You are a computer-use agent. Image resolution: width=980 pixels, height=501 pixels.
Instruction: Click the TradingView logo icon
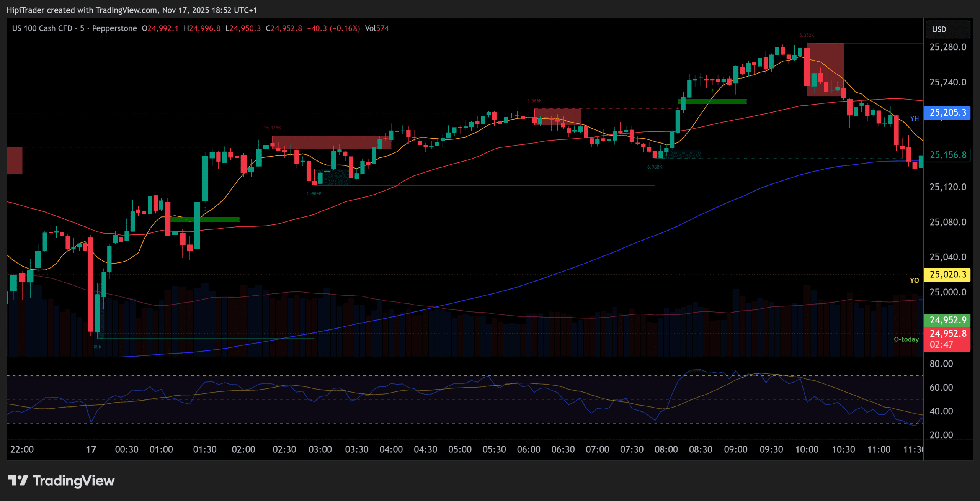(x=18, y=480)
